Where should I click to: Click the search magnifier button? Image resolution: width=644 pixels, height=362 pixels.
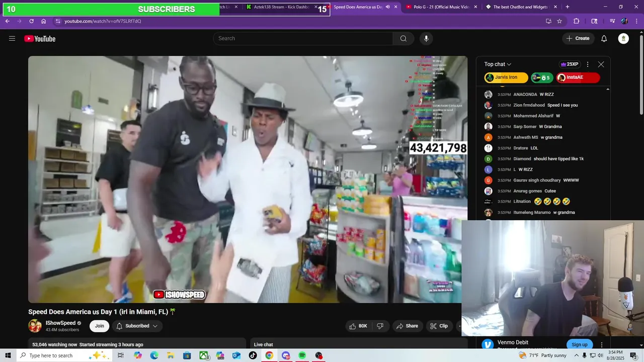(404, 39)
